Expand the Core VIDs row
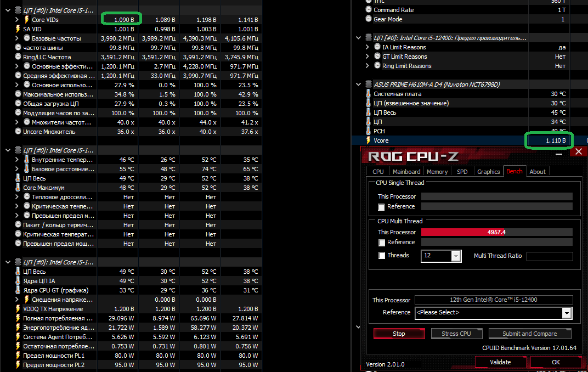 [17, 20]
